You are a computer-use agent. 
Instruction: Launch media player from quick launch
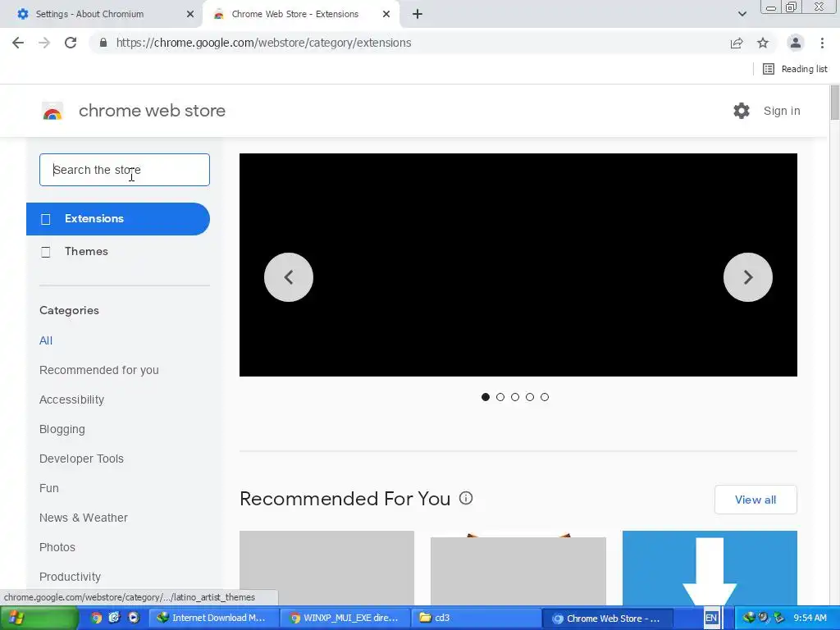(134, 619)
